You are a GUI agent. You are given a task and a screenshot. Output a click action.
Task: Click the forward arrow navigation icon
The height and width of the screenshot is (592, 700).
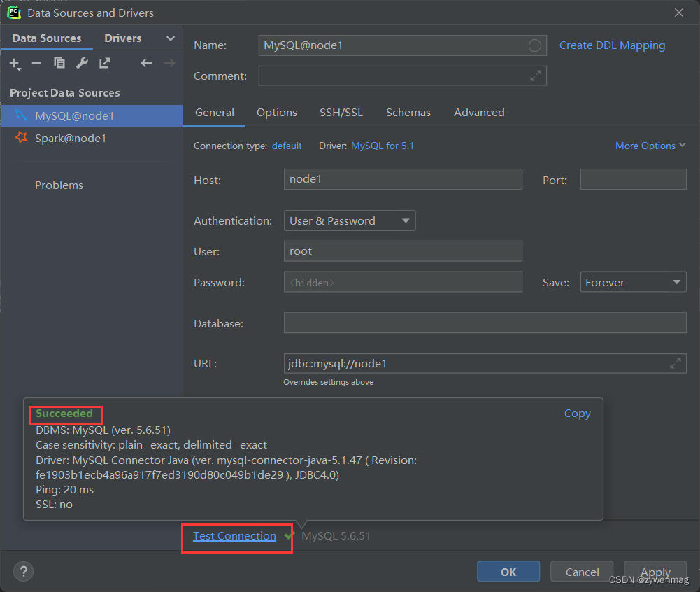click(x=169, y=63)
